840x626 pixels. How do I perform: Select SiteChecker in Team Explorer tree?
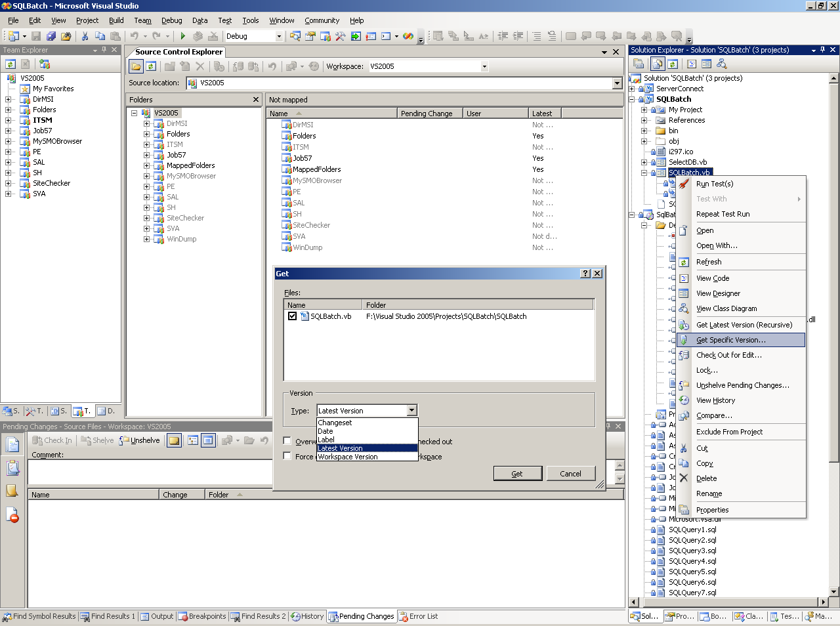click(x=51, y=183)
